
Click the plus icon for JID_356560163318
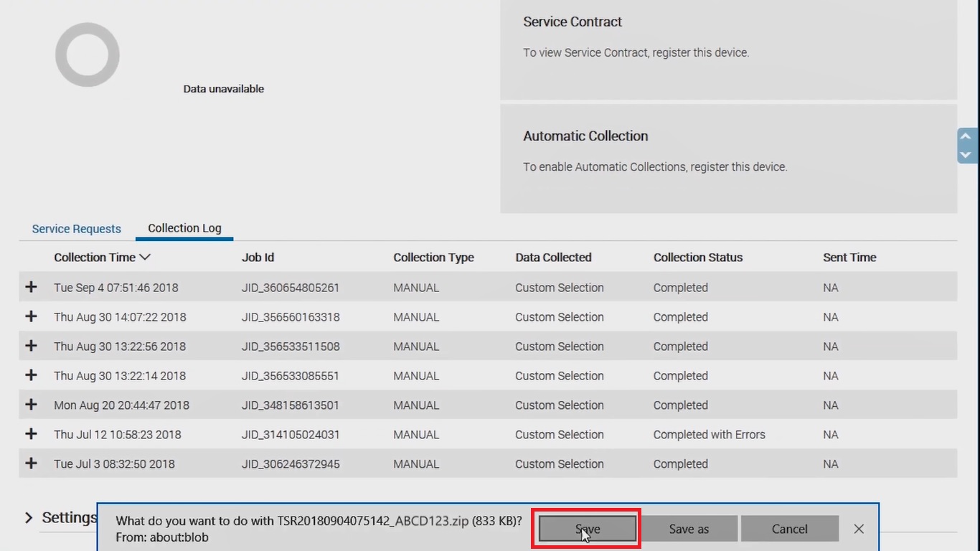click(31, 316)
